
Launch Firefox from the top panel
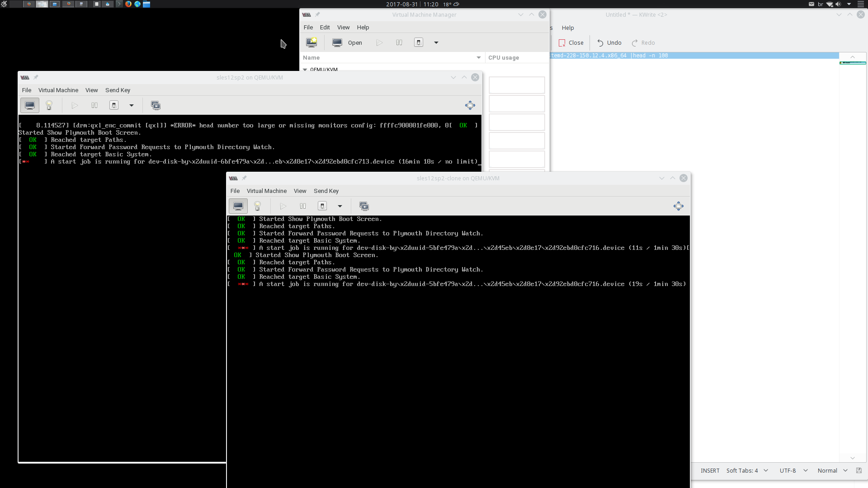tap(128, 4)
